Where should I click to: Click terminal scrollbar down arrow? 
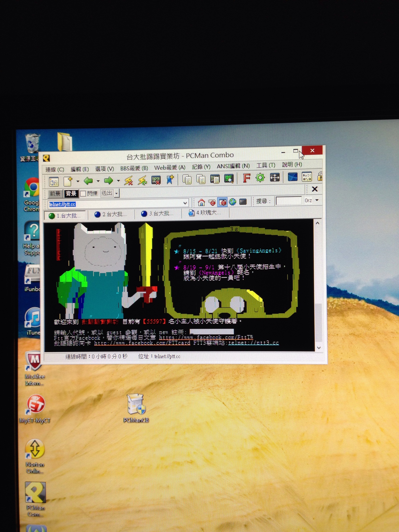point(319,347)
